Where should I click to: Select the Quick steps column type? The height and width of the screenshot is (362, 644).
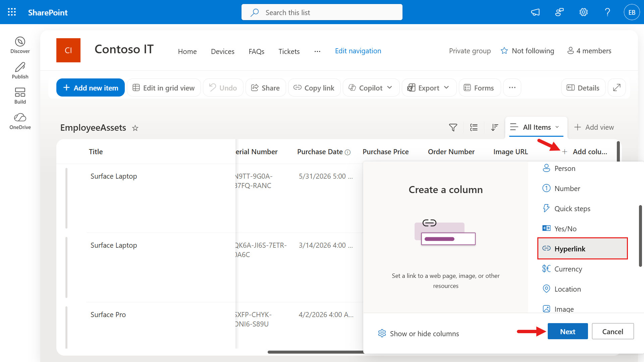pos(583,209)
